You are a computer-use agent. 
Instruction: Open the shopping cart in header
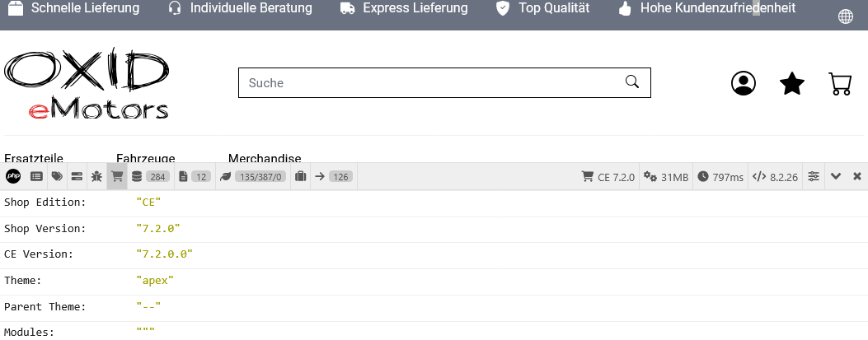tap(840, 83)
